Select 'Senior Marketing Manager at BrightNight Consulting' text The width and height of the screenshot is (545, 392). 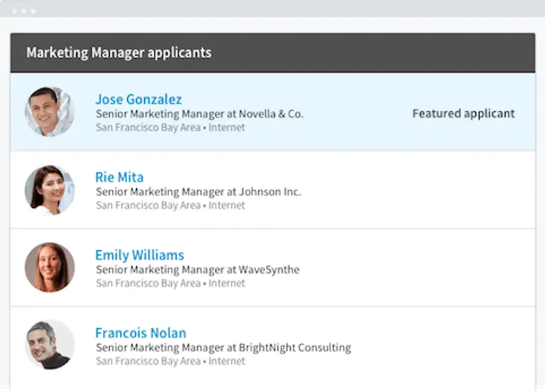coord(223,348)
